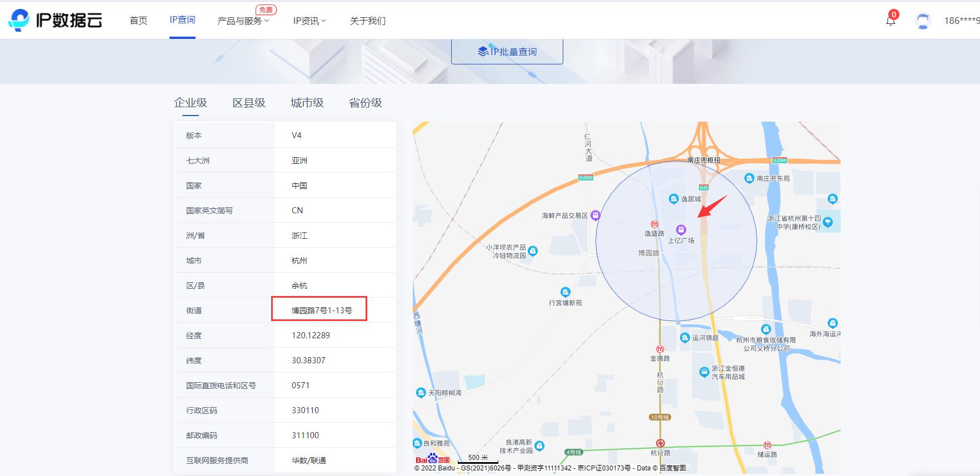Click the 逸盛路 metro station icon
Image resolution: width=980 pixels, height=476 pixels.
point(654,224)
